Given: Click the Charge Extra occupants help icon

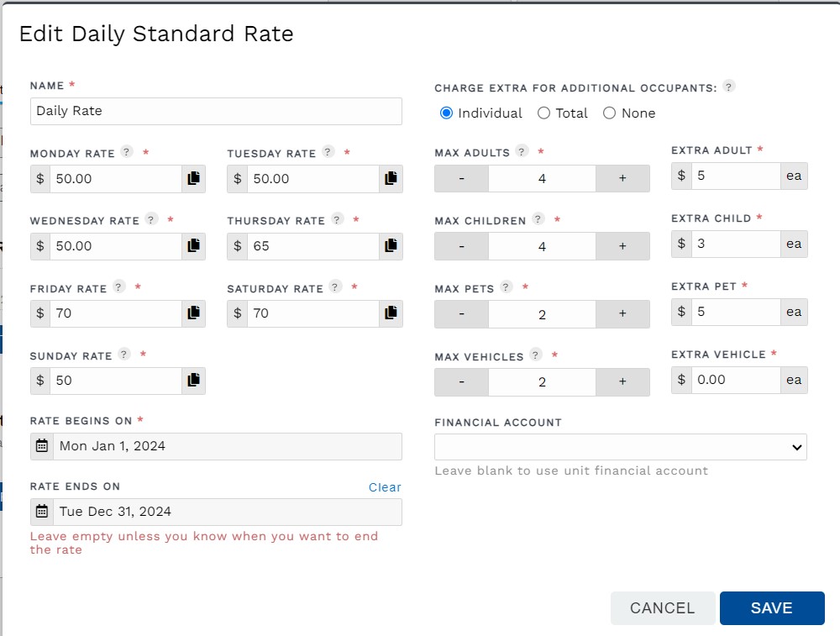Looking at the screenshot, I should pyautogui.click(x=728, y=87).
